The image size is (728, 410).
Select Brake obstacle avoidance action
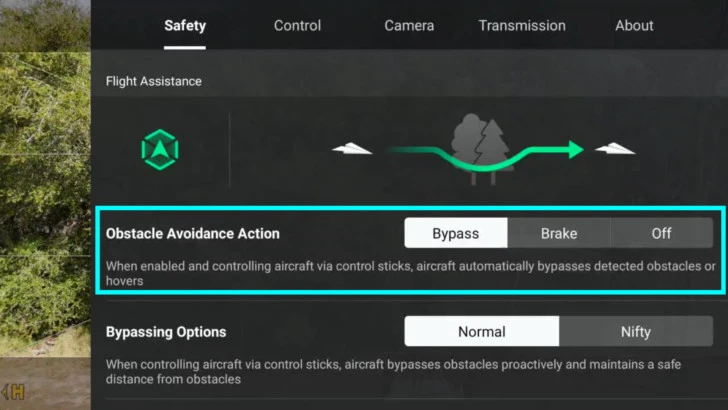tap(559, 233)
